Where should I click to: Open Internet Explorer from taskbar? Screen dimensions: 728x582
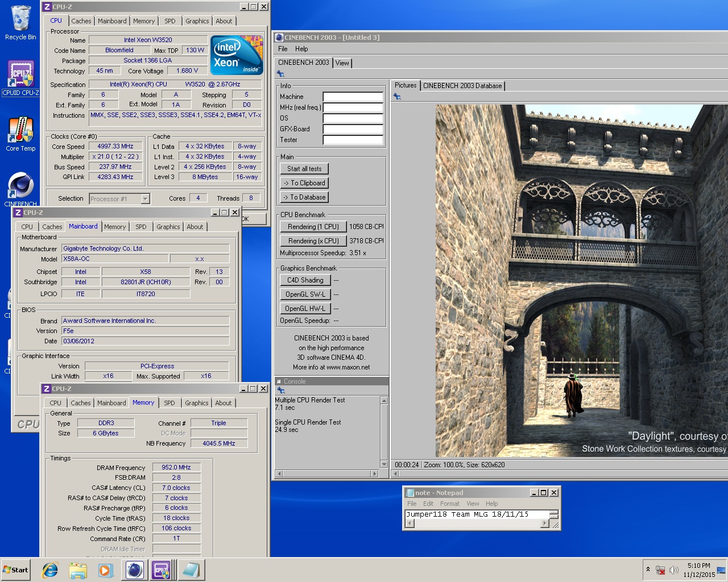click(50, 570)
